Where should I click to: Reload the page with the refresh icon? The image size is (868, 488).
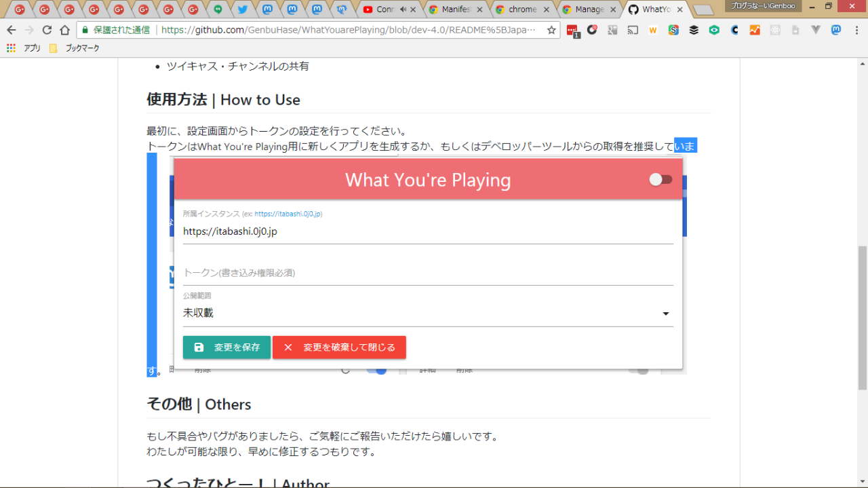point(47,31)
